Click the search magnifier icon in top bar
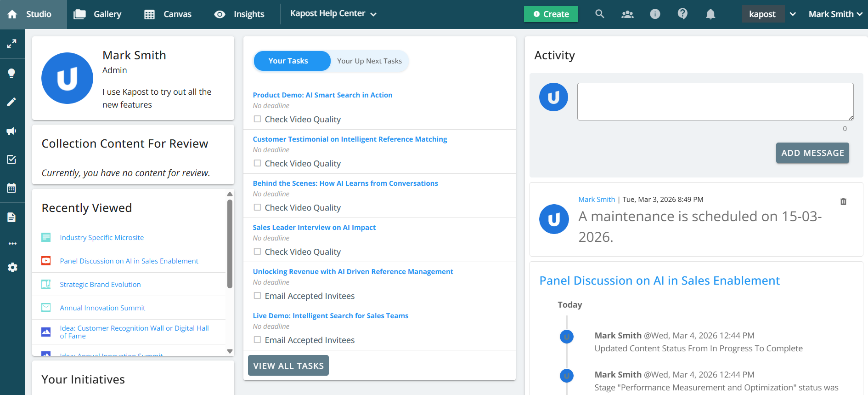This screenshot has width=868, height=395. coord(599,14)
